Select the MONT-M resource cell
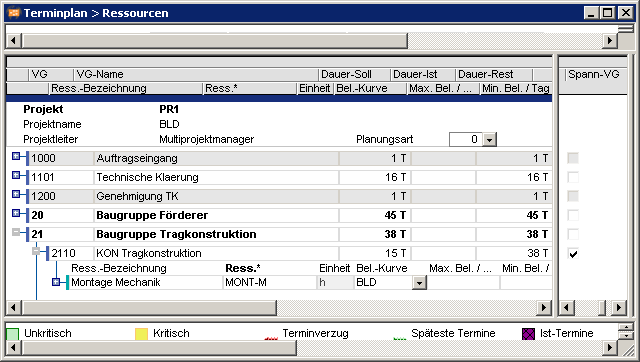 (269, 282)
